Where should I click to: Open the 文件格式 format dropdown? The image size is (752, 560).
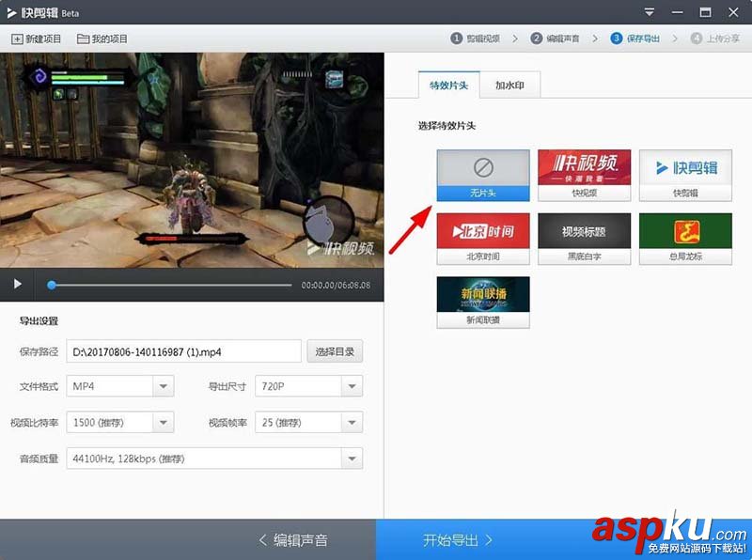coord(120,386)
